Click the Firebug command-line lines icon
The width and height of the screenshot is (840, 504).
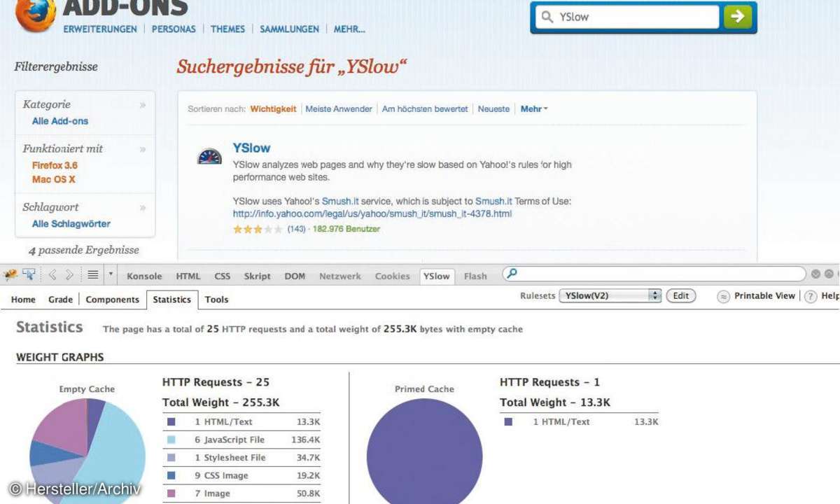click(92, 275)
